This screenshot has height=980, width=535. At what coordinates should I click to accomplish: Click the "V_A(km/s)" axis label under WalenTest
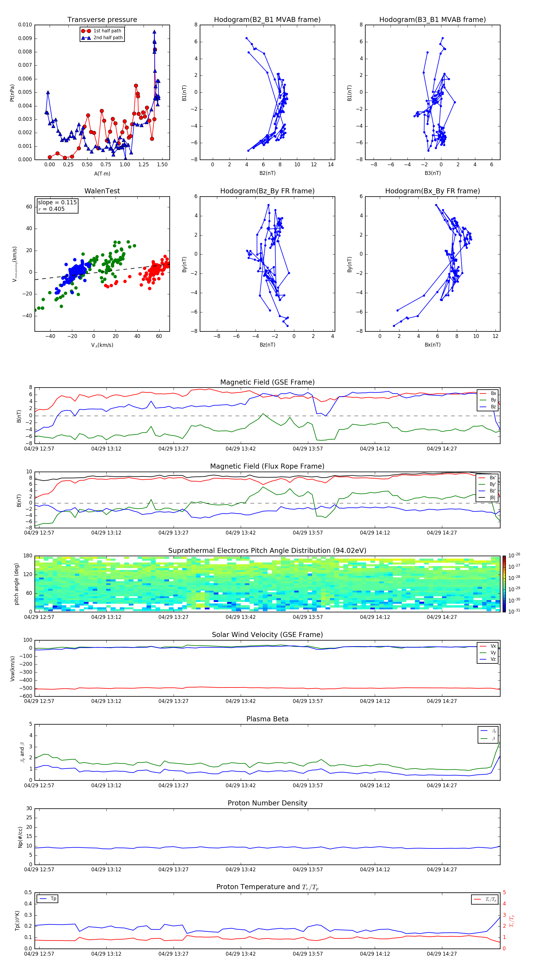click(102, 345)
